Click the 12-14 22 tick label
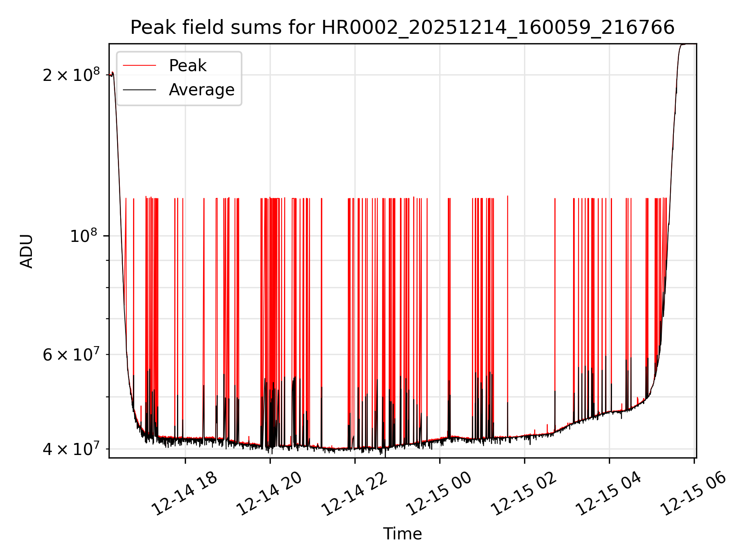Viewport: 747px width, 560px height. [354, 493]
